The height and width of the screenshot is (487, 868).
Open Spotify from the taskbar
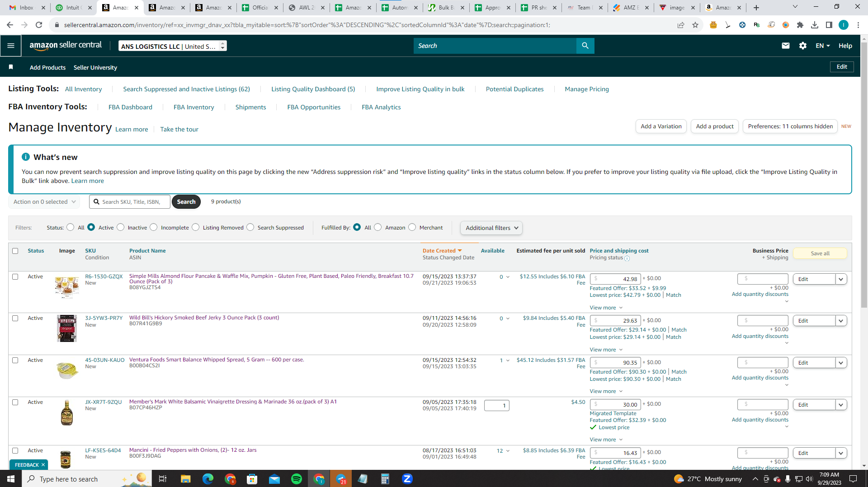297,479
